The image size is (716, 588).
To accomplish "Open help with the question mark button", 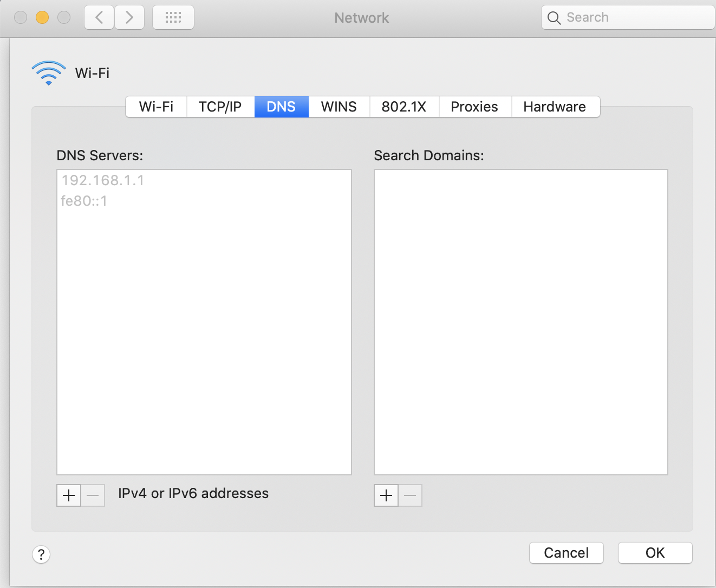I will tap(41, 554).
